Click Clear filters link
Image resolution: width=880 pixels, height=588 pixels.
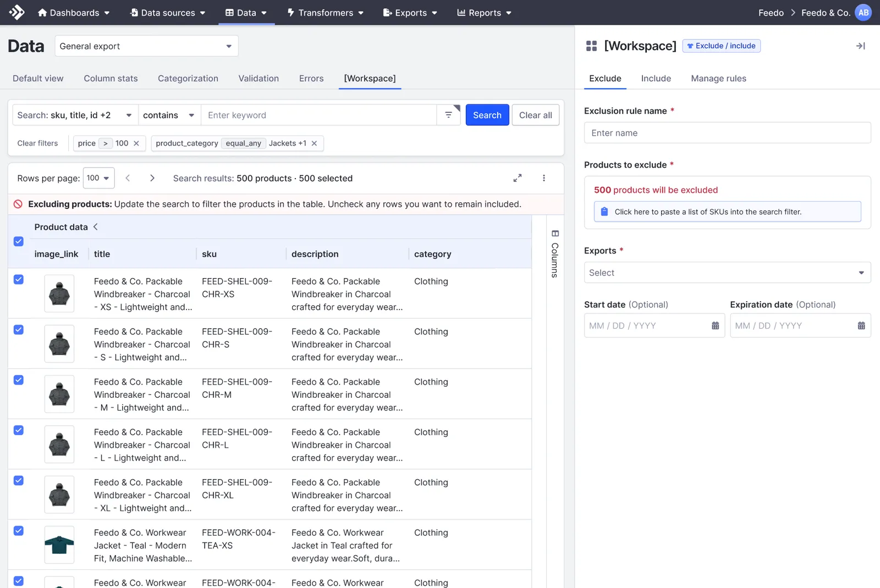[37, 143]
